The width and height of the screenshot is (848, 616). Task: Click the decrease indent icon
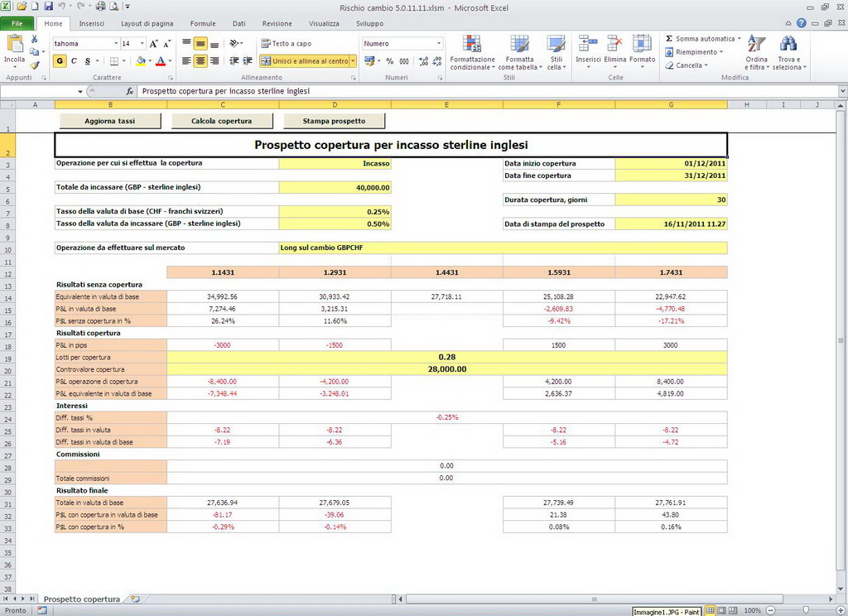(234, 61)
